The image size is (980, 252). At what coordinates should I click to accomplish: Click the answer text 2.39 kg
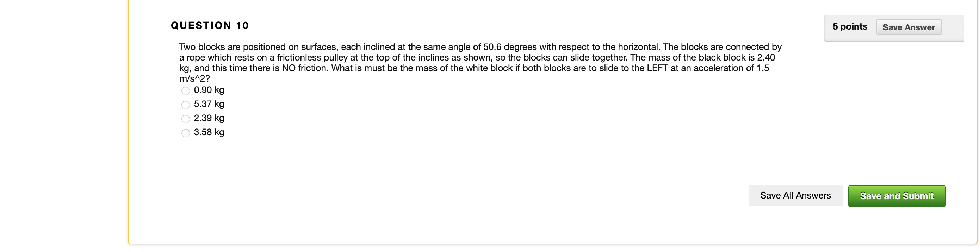(209, 118)
